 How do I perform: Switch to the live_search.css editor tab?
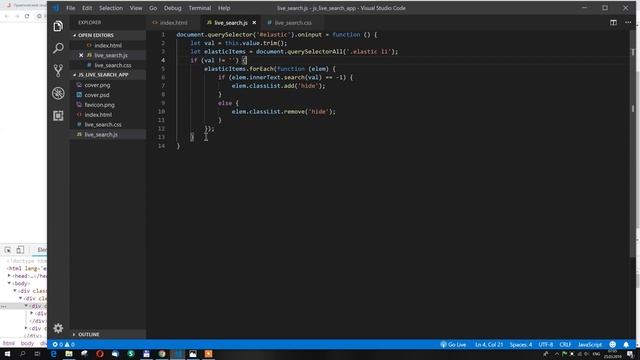(292, 22)
